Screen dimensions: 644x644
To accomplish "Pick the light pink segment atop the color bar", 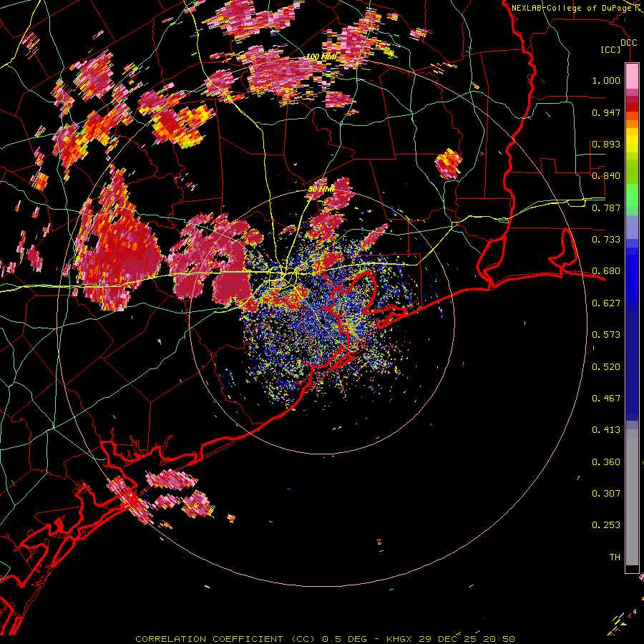I will click(x=632, y=77).
